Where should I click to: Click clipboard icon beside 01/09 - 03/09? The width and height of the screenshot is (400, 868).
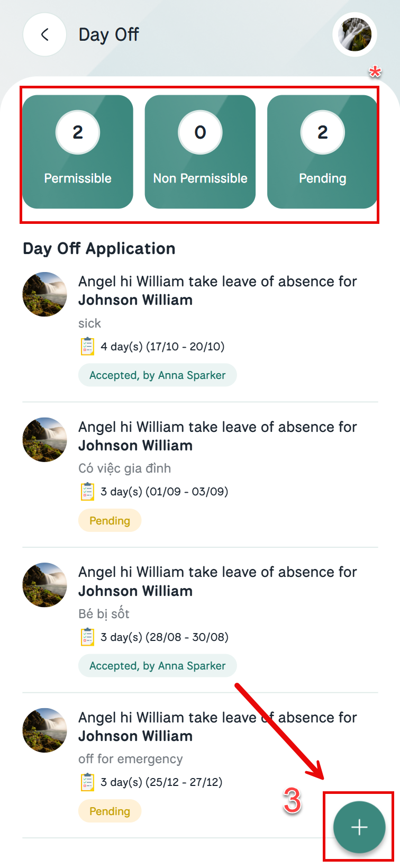pos(87,492)
